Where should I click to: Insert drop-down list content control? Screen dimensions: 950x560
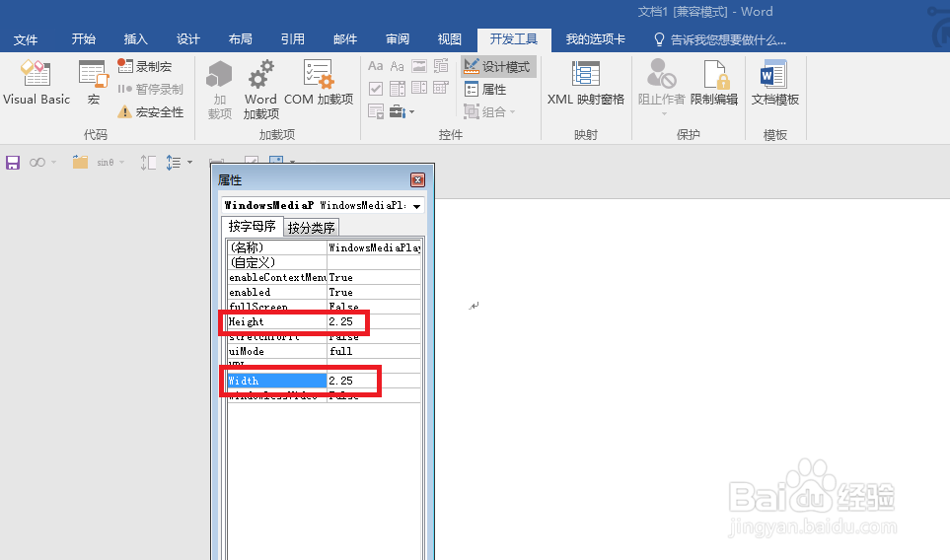coord(419,89)
